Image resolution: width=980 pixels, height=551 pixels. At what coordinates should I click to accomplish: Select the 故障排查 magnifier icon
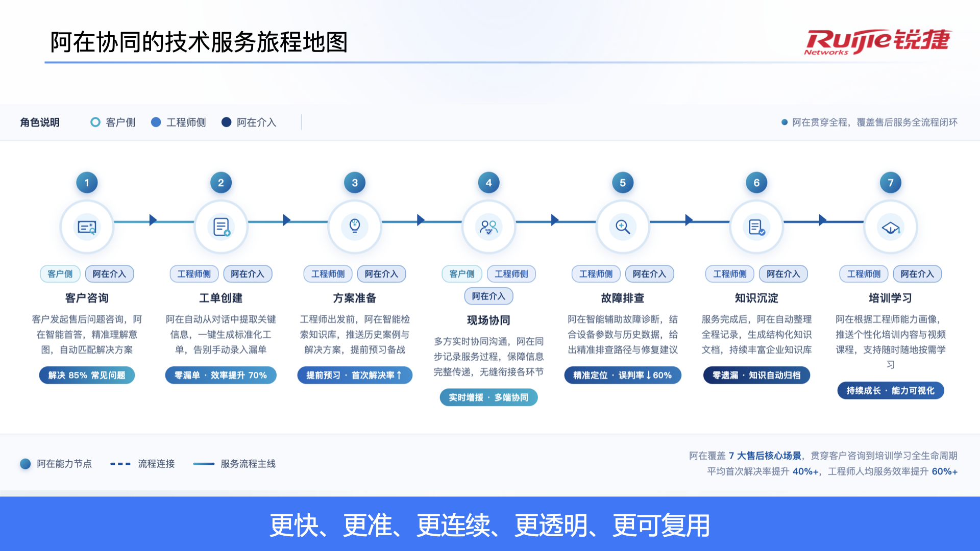coord(623,227)
